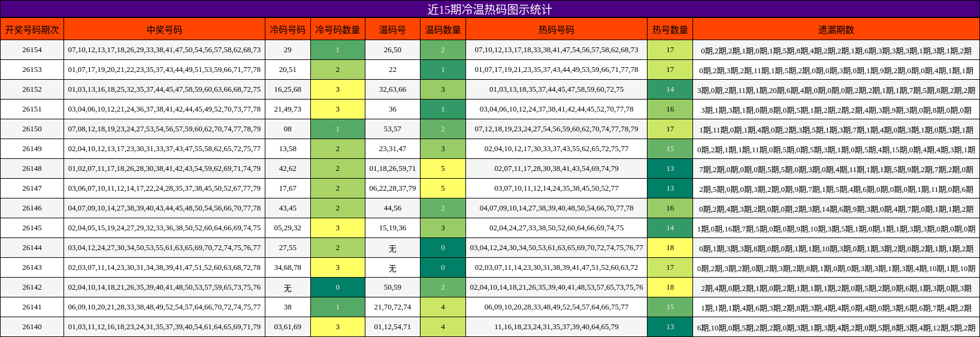The width and height of the screenshot is (980, 337).
Task: Click warm numbers cell 53,57
Action: pyautogui.click(x=392, y=129)
